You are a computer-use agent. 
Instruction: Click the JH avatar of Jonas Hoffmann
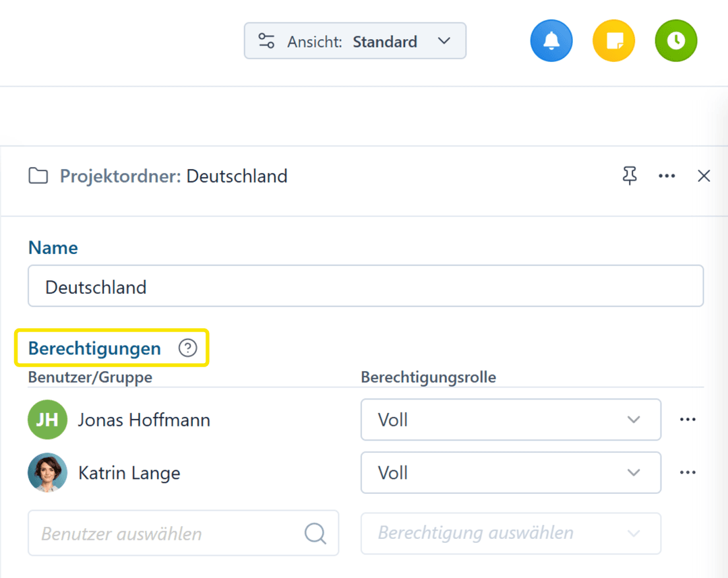click(x=47, y=420)
